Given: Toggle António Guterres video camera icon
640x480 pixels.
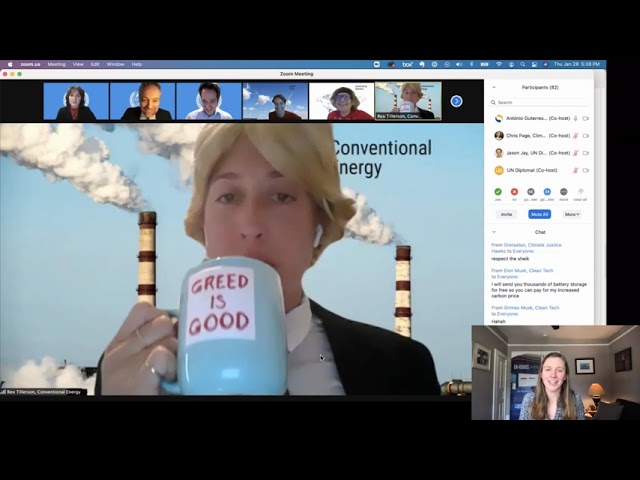Looking at the screenshot, I should [586, 118].
